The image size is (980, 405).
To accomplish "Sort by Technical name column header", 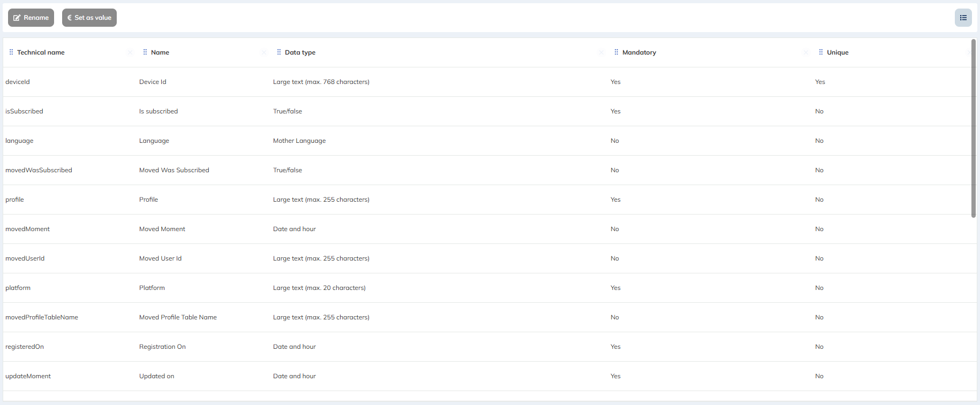I will point(41,52).
